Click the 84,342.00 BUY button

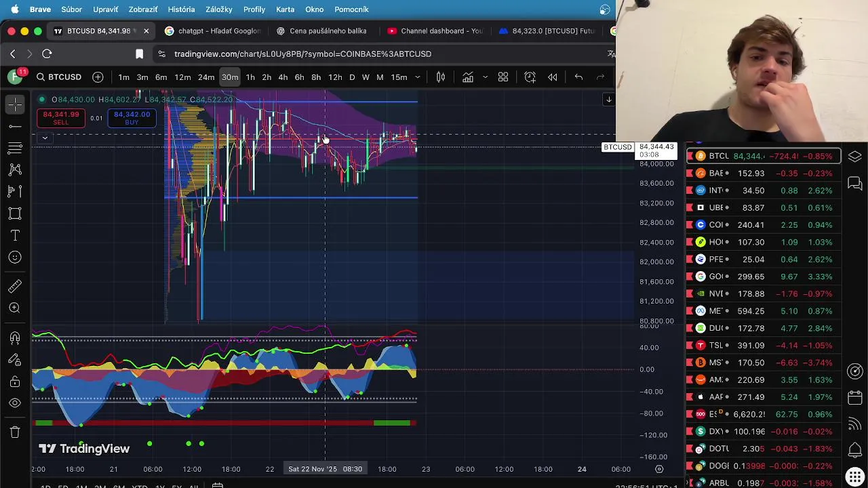pos(132,118)
